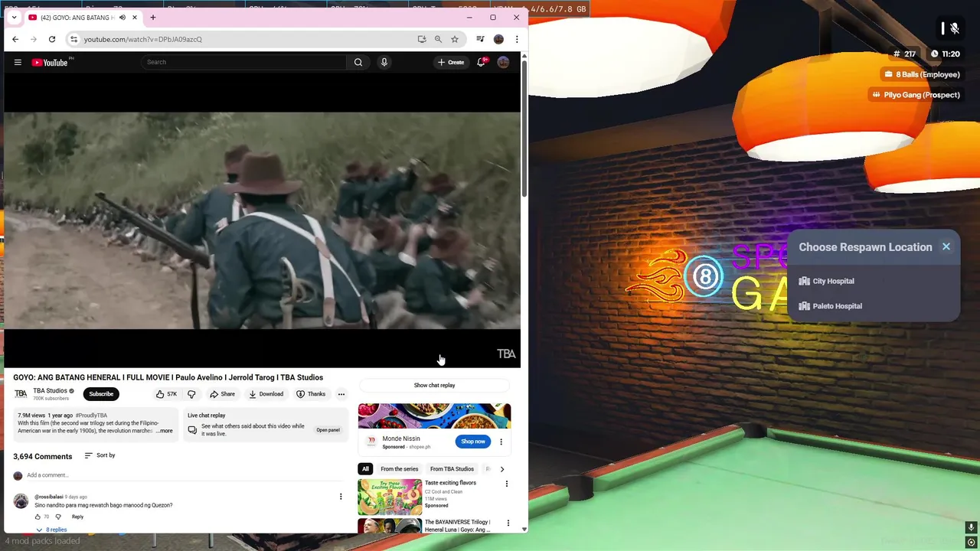
Task: Reply to rossibalasi's comment
Action: coord(77,517)
